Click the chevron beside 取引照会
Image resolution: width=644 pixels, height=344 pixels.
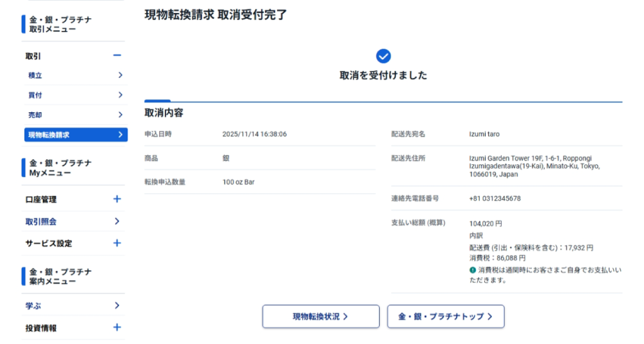point(117,221)
